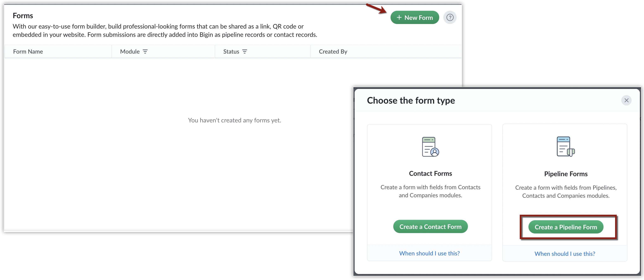Click the Created By column header
Screen dimensions: 644x280
[x=333, y=51]
